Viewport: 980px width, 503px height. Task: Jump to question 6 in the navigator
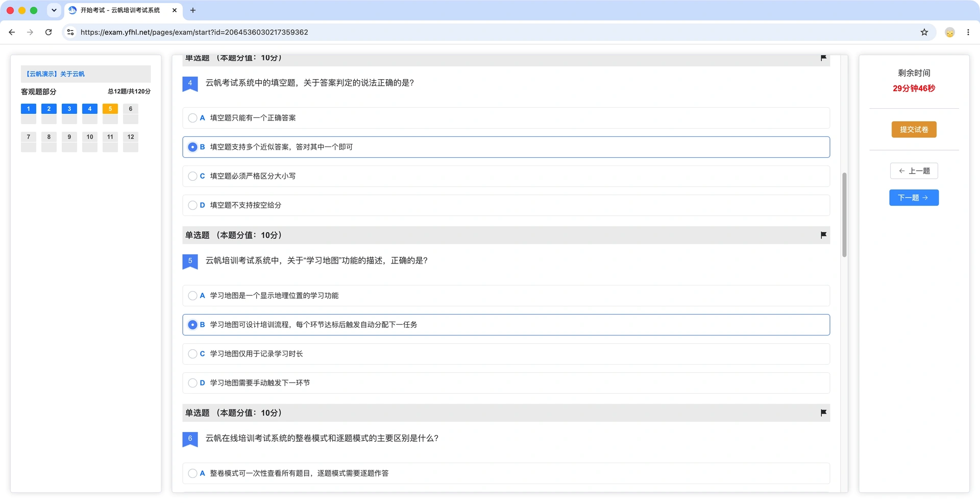(131, 113)
